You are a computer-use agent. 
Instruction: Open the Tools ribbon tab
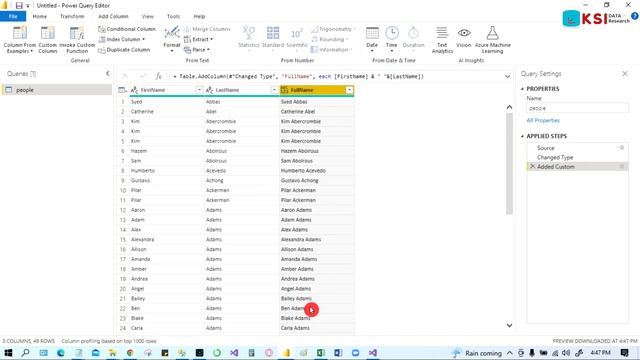pyautogui.click(x=173, y=16)
